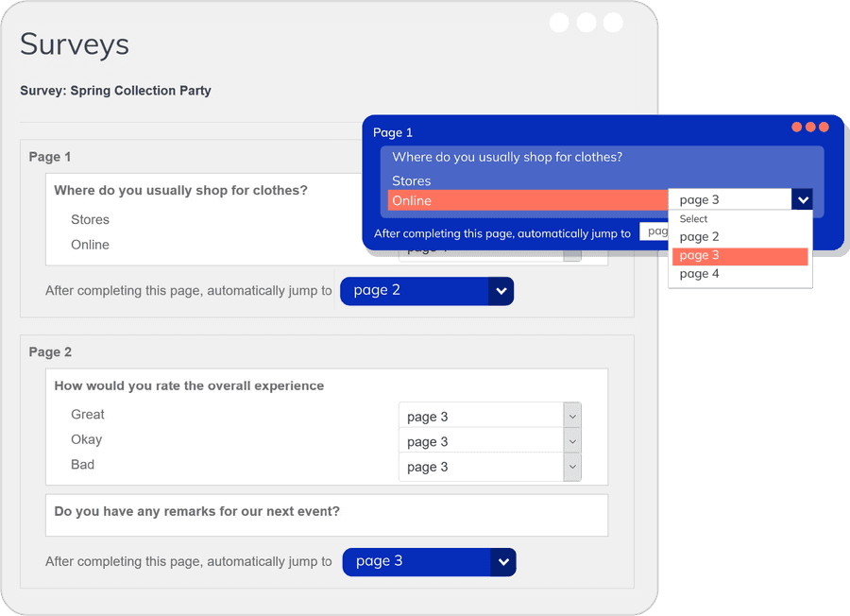The width and height of the screenshot is (850, 616).
Task: Click the dropdown arrow beside Okay's page 3 selector
Action: tap(570, 441)
